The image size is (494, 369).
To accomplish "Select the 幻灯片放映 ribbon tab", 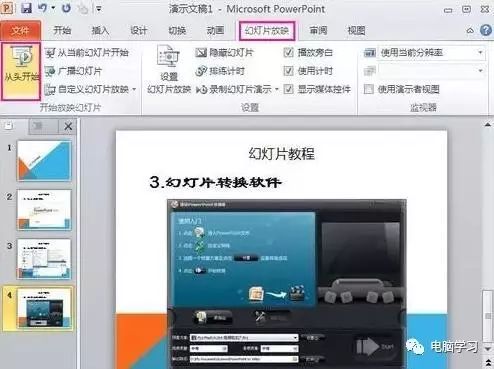I will 267,31.
